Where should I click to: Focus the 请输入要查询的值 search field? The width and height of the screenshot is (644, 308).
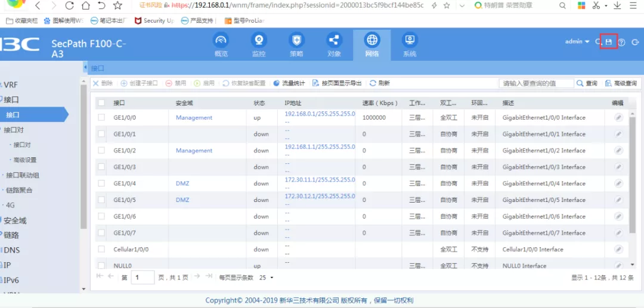(536, 83)
